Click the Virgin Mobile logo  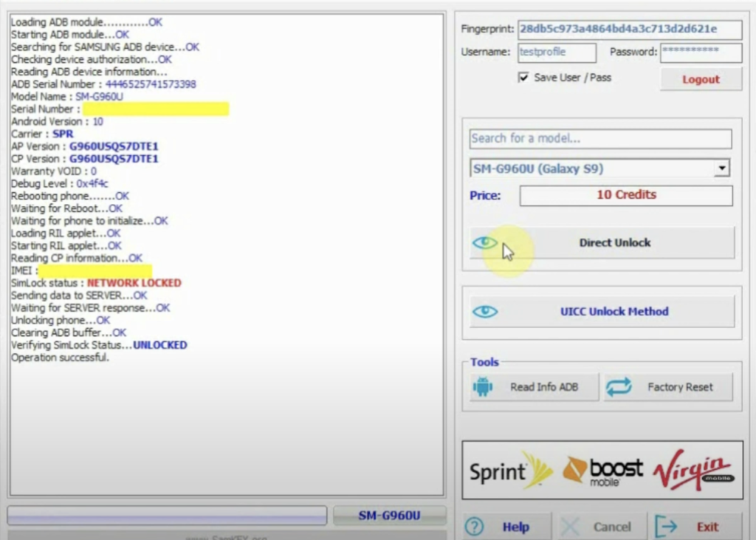tap(694, 470)
